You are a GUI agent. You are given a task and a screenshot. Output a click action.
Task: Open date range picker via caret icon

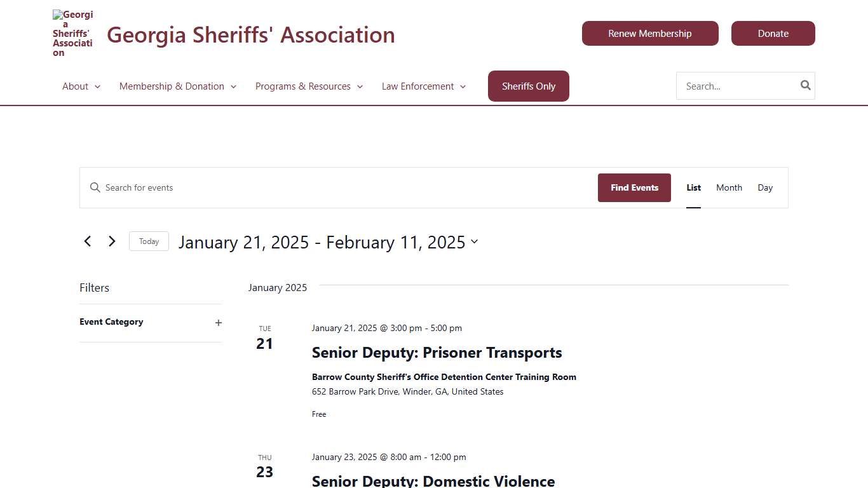point(475,242)
